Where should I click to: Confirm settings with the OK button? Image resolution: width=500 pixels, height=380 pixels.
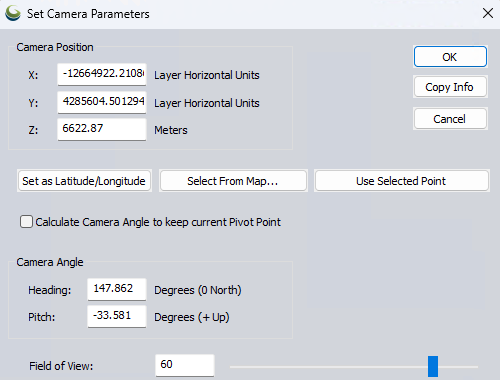pyautogui.click(x=450, y=57)
